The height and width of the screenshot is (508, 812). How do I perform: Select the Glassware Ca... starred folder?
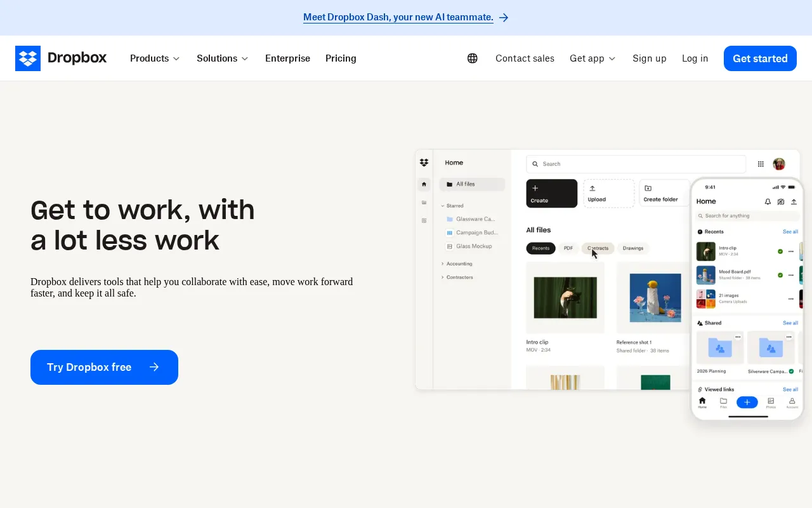pyautogui.click(x=471, y=219)
